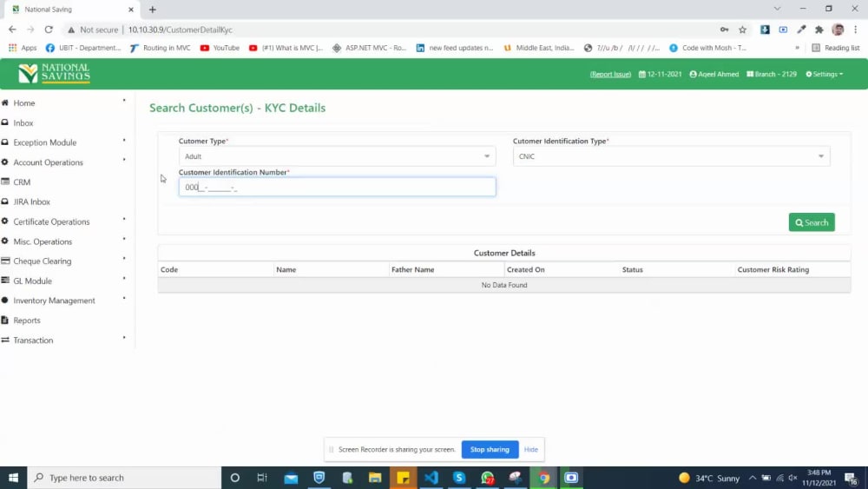Expand Transaction submenu arrow
Screen dimensions: 868x489
tap(124, 337)
